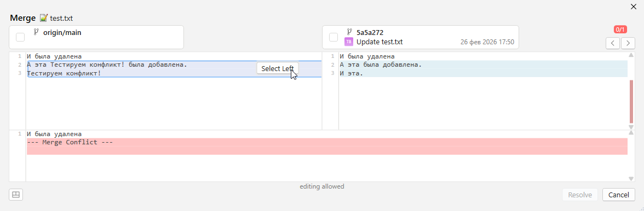
Task: Toggle the layout switch icon at bottom left
Action: (16, 195)
